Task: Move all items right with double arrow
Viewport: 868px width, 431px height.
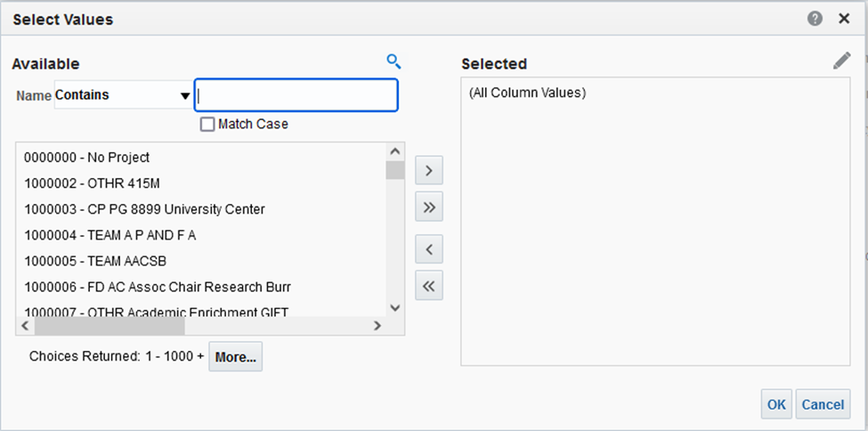Action: point(429,207)
